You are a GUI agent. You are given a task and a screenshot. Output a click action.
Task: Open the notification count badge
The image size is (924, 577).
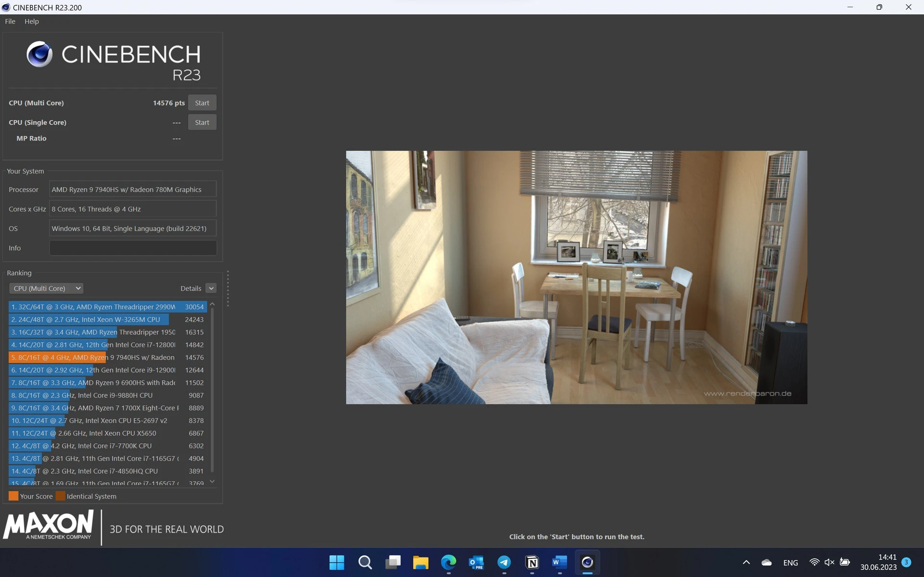pos(907,562)
